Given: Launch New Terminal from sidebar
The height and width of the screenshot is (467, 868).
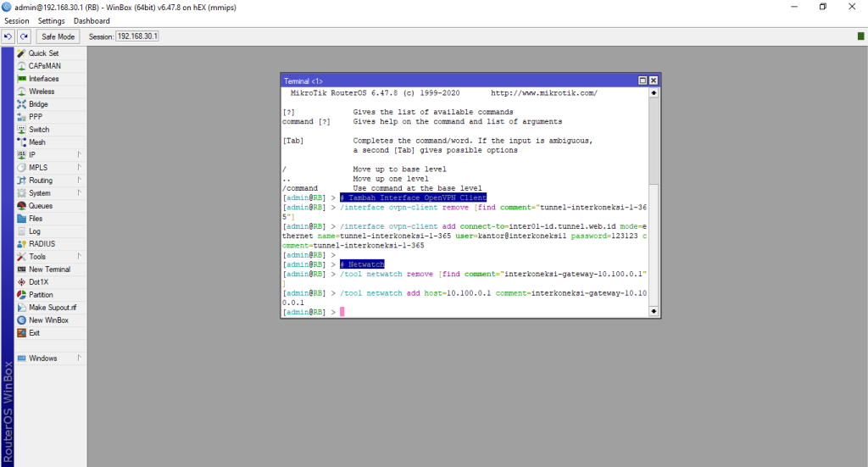Looking at the screenshot, I should click(22, 270).
